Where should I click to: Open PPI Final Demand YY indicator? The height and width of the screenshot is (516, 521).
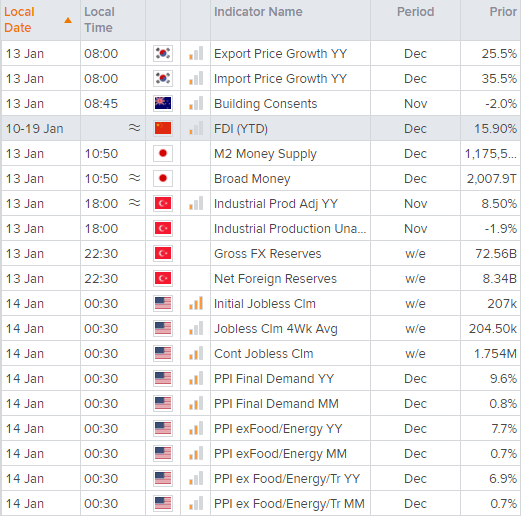point(274,379)
